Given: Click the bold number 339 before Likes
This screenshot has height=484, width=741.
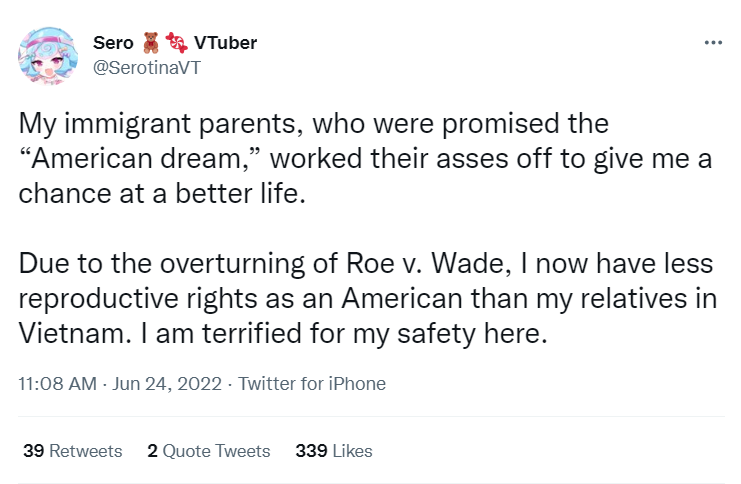Looking at the screenshot, I should pos(311,451).
